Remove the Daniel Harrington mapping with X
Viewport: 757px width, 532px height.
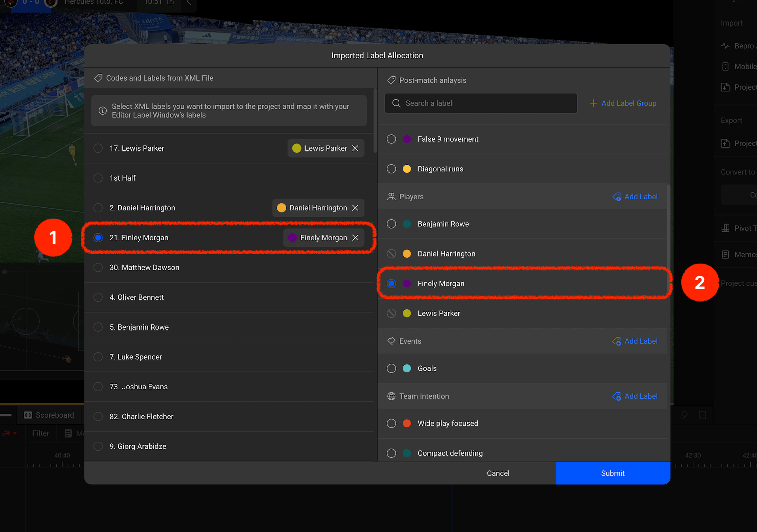355,208
